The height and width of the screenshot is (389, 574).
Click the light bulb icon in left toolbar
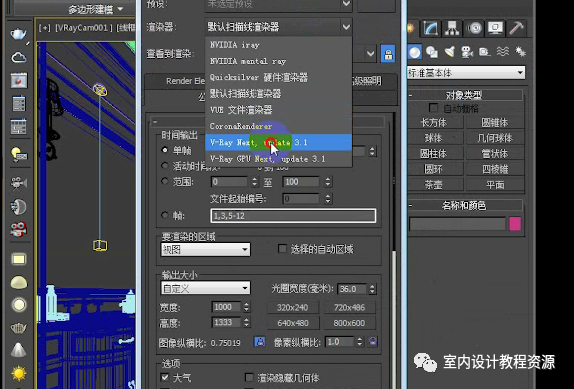[x=18, y=154]
